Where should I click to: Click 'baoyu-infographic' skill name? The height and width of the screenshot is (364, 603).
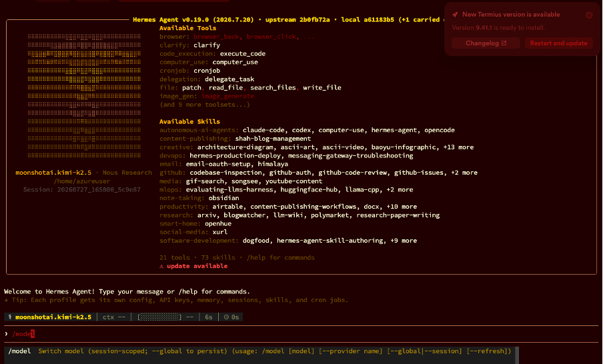click(x=404, y=147)
